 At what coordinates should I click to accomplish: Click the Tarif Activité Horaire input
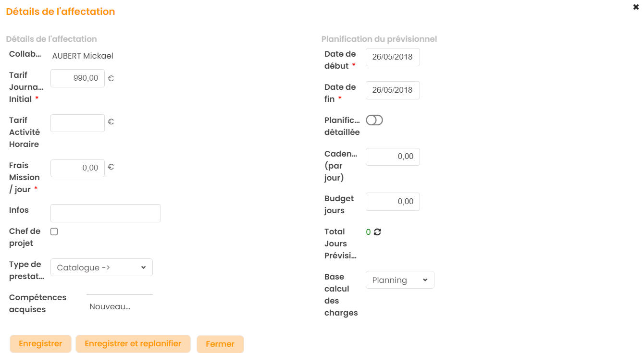tap(77, 123)
